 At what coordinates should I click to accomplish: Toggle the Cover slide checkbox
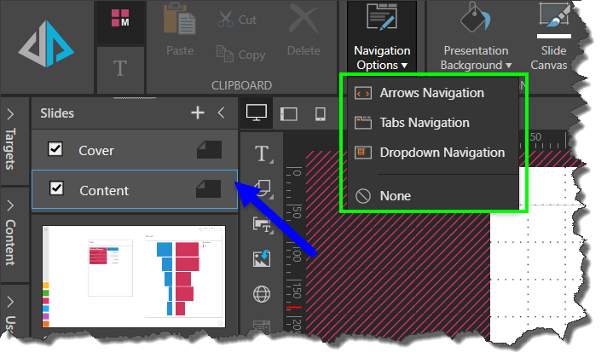pyautogui.click(x=55, y=148)
